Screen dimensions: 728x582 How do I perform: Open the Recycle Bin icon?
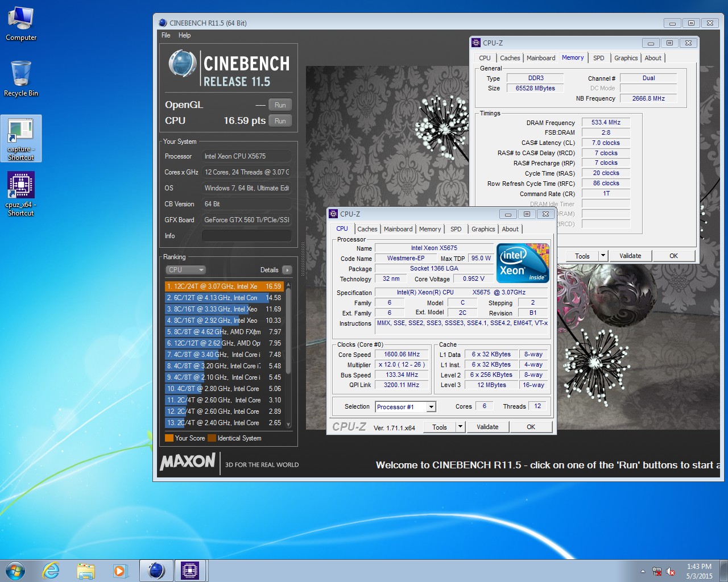(x=21, y=78)
